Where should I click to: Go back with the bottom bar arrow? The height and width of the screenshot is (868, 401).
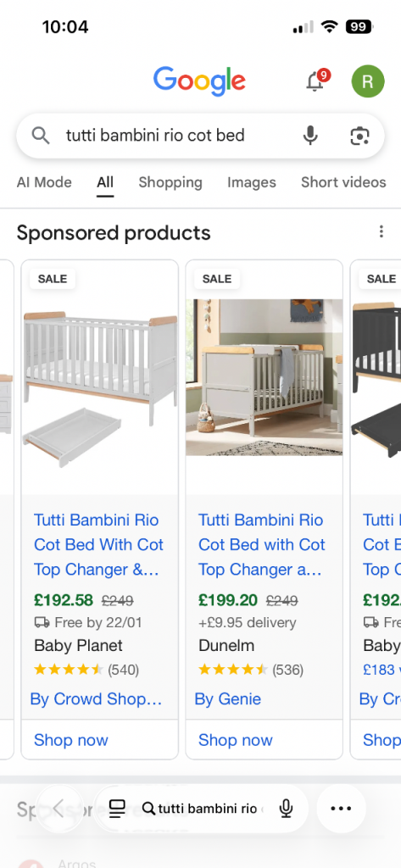coord(58,809)
